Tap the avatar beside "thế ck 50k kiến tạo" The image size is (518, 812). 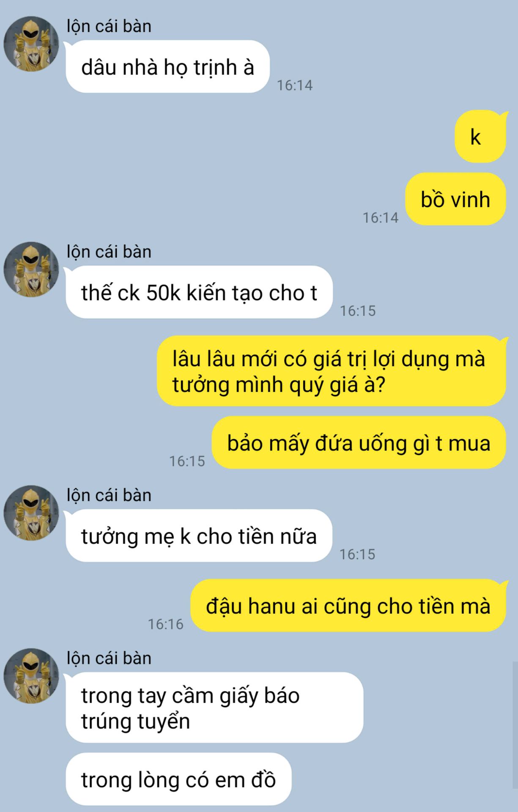click(31, 269)
